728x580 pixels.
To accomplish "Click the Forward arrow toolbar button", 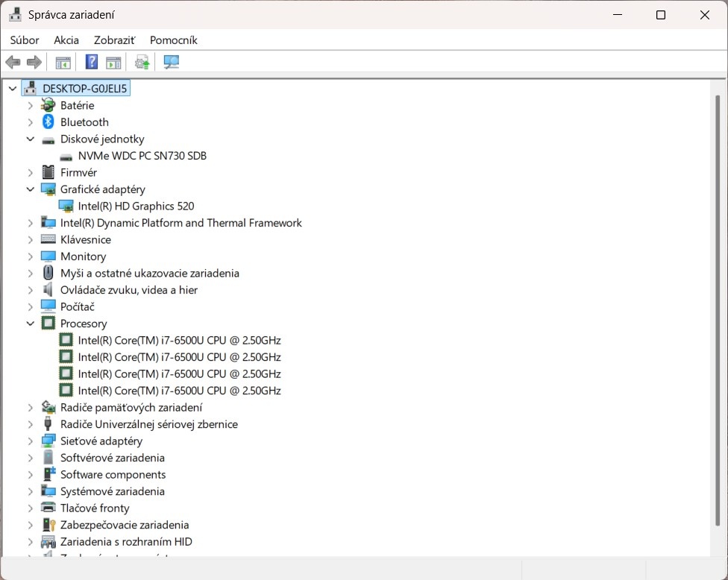I will [34, 62].
